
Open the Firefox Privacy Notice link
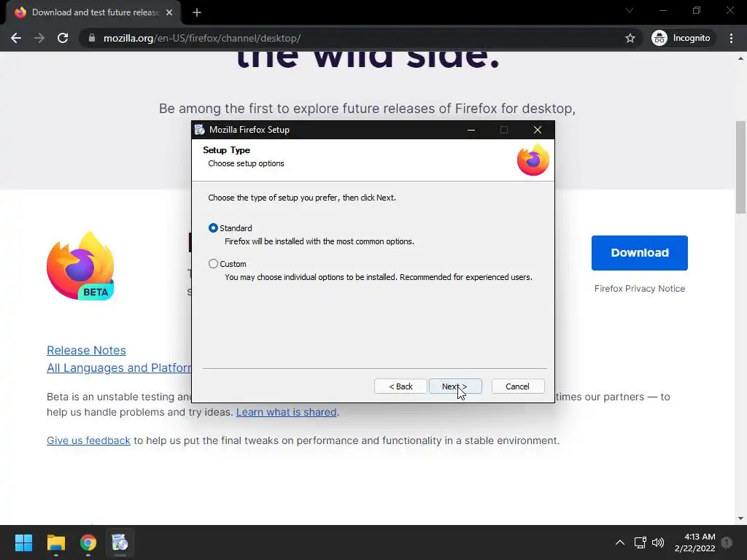pos(639,289)
